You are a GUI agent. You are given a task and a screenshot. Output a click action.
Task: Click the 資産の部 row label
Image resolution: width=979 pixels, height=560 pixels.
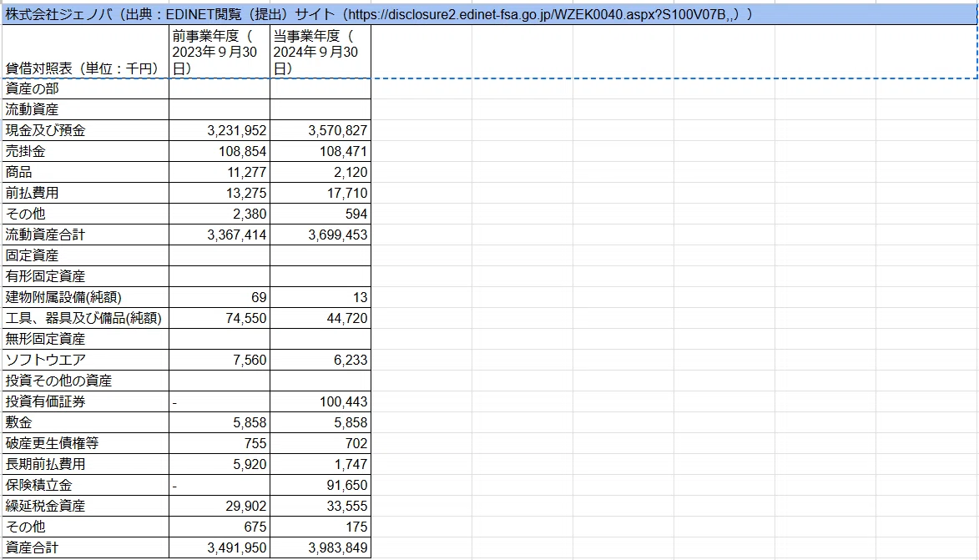coord(85,88)
